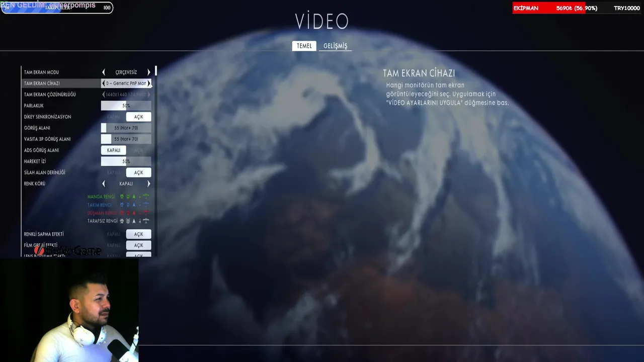The height and width of the screenshot is (362, 644).
Task: Click the Tarafsız Rengi label
Action: coord(103,221)
